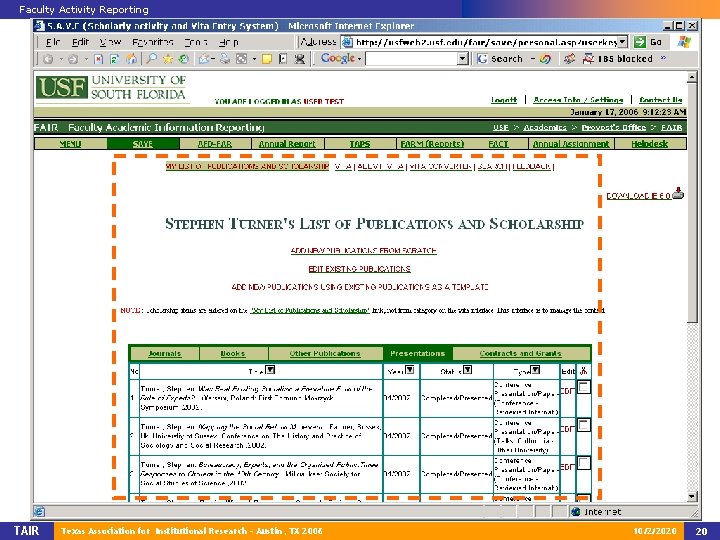720x540 pixels.
Task: Click Edit Existing Publications link
Action: [x=360, y=269]
